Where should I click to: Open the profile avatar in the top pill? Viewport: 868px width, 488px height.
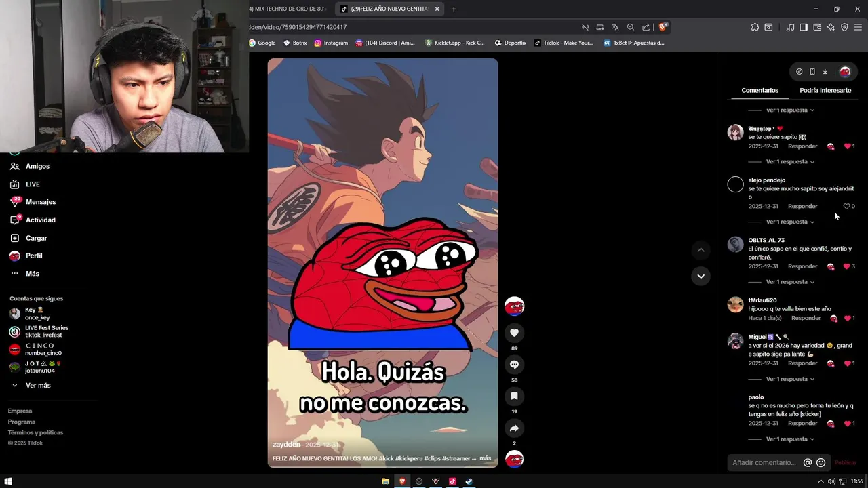coord(845,71)
